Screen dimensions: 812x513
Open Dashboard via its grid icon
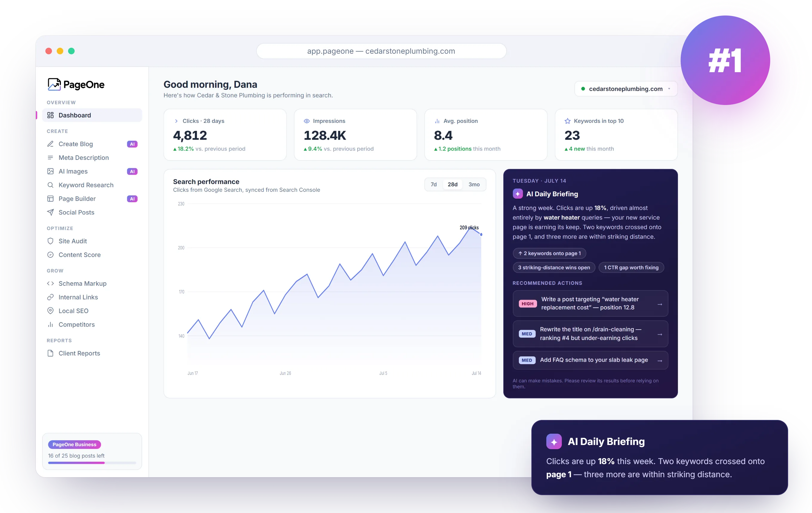click(x=50, y=115)
